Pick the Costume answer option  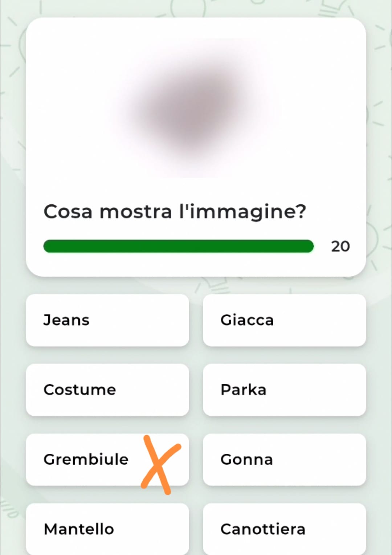(x=107, y=390)
